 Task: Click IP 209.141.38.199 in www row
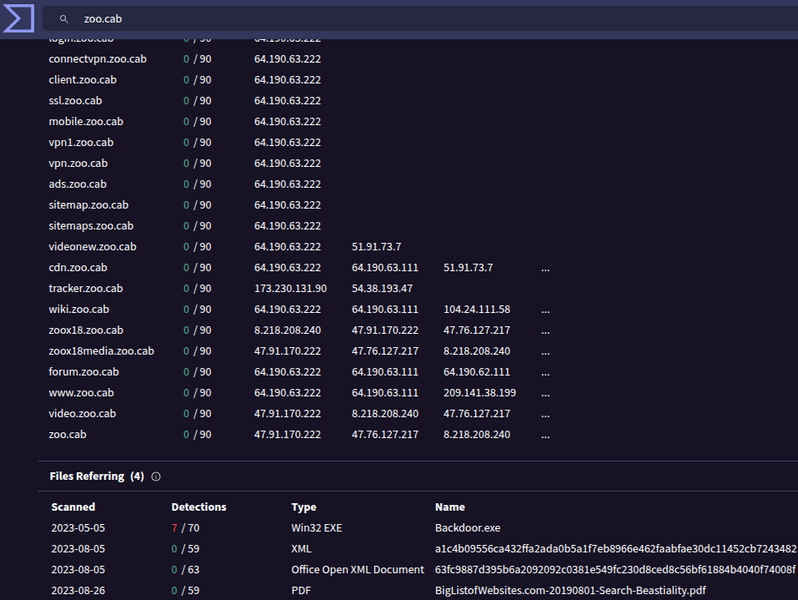point(479,393)
